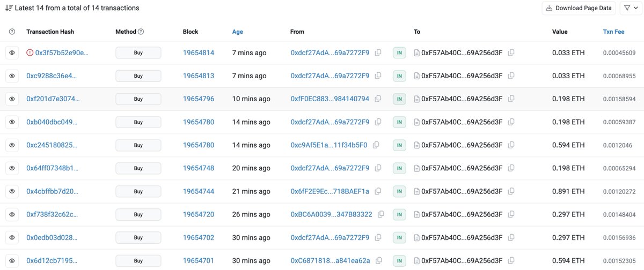Open transaction hash 0xc9288c36e4…
This screenshot has height=270, width=644.
[x=52, y=76]
